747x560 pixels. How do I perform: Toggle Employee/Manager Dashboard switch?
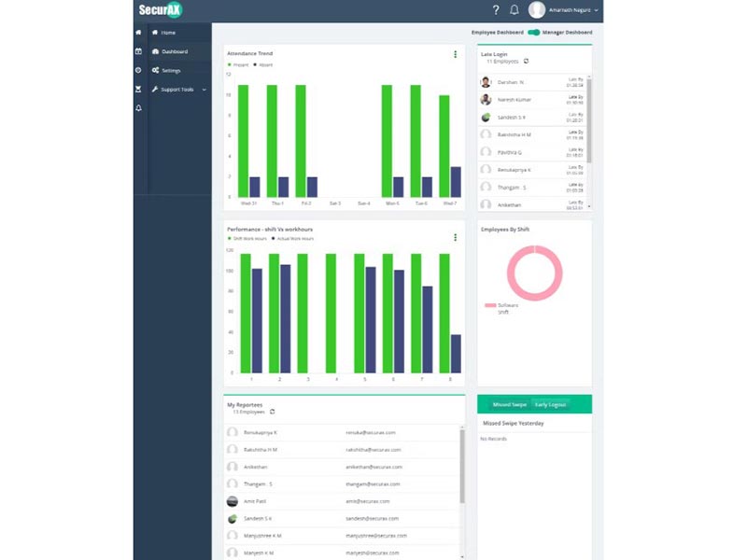[x=533, y=33]
